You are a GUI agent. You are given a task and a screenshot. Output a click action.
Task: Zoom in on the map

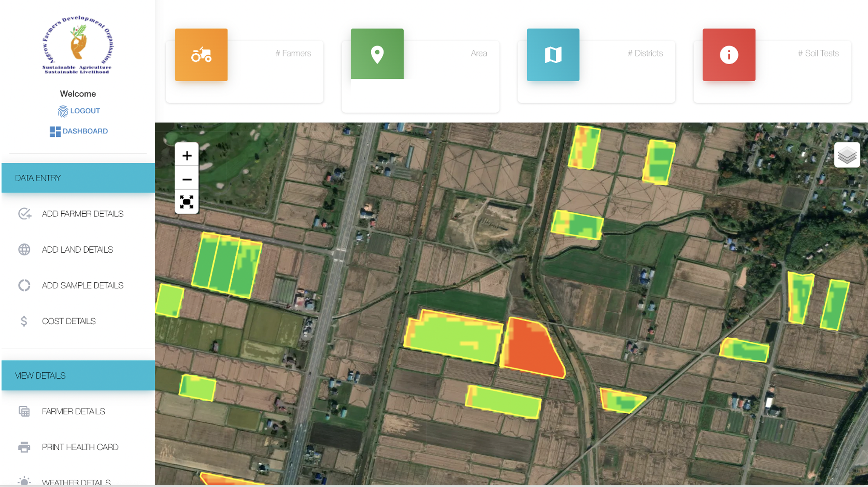[x=187, y=156]
